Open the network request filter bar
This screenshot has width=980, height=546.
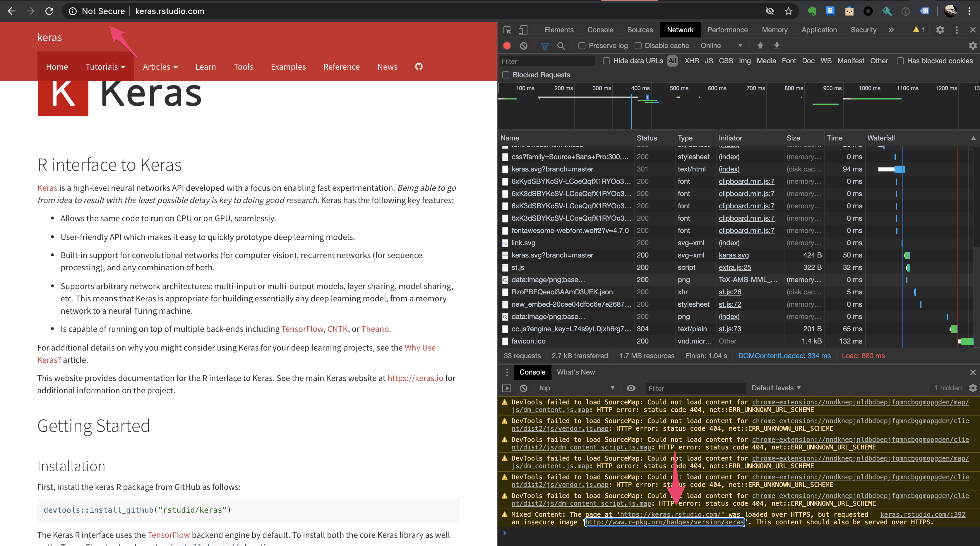point(545,46)
